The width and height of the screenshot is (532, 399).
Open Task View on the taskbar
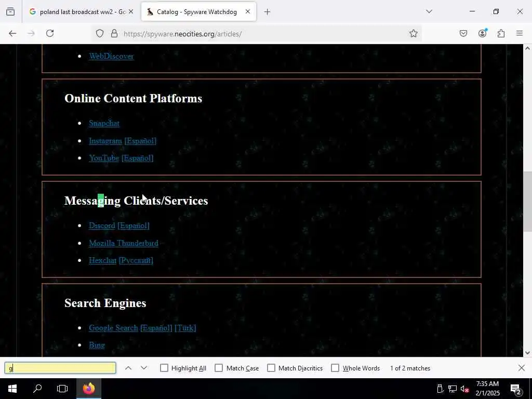point(62,389)
